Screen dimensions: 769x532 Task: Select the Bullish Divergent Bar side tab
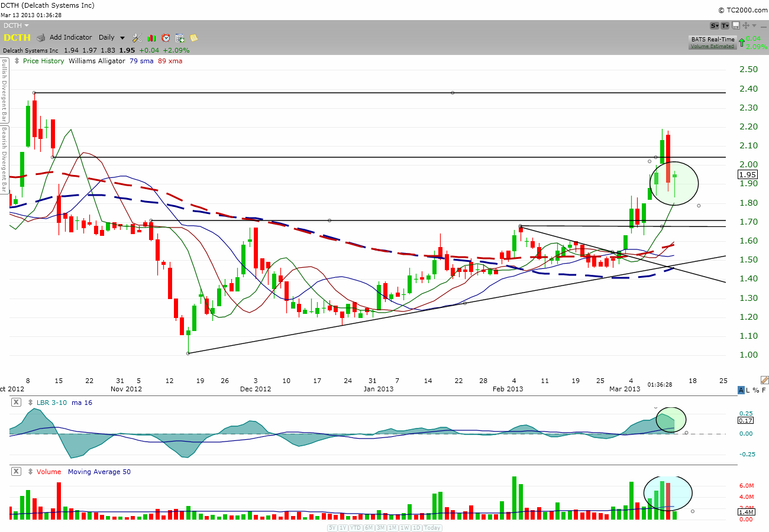click(4, 90)
